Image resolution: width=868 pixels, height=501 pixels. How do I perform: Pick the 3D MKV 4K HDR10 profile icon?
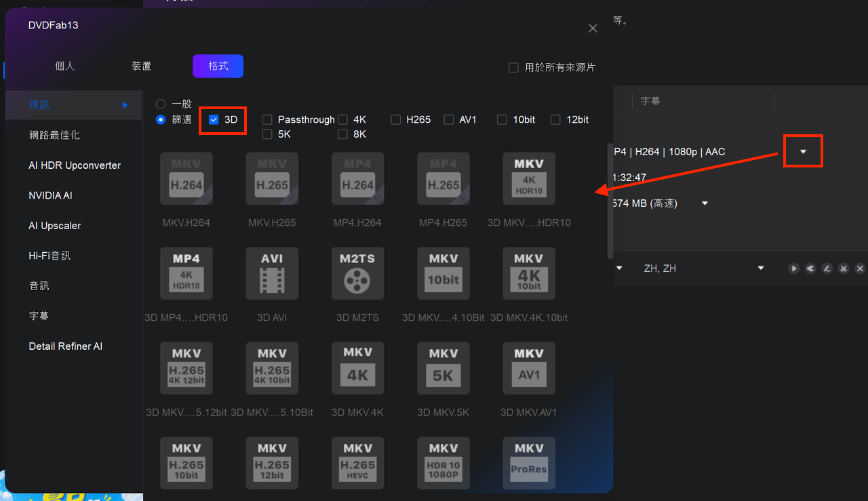[x=529, y=178]
